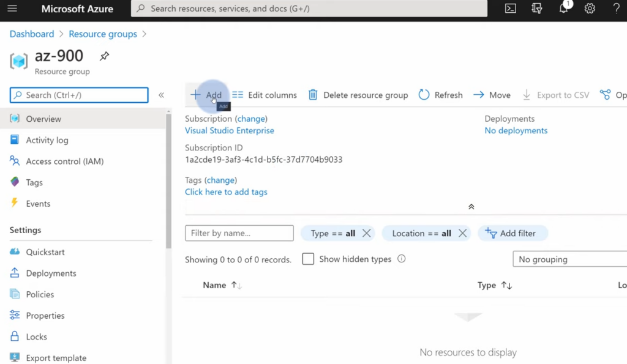The height and width of the screenshot is (364, 627).
Task: Open the hamburger portal menu
Action: click(12, 9)
